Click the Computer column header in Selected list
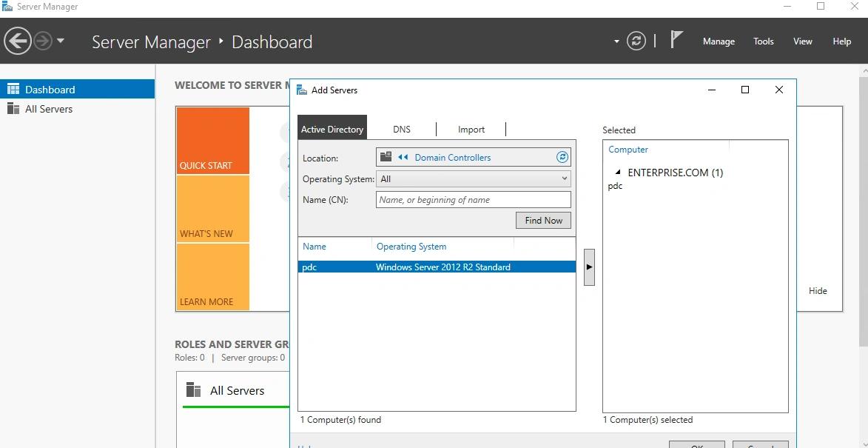Viewport: 868px width, 448px height. click(628, 150)
